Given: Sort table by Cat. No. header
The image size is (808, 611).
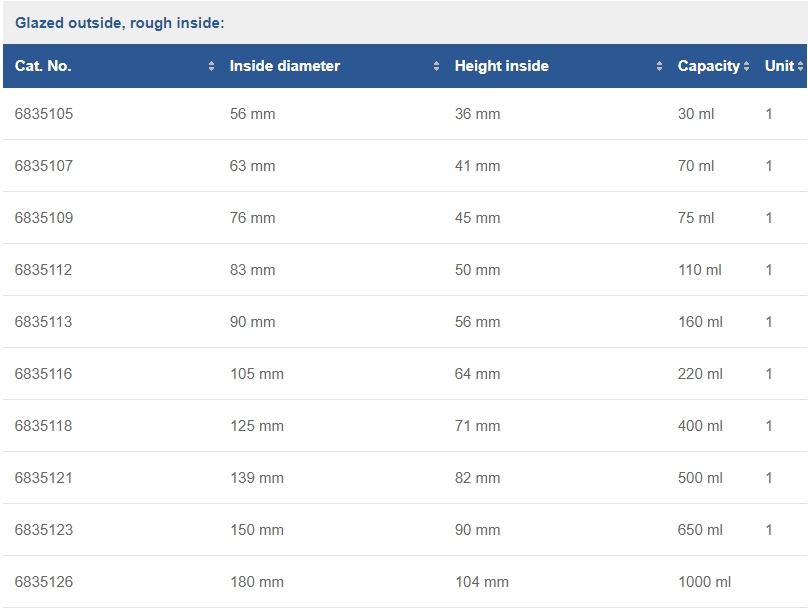Looking at the screenshot, I should 43,66.
